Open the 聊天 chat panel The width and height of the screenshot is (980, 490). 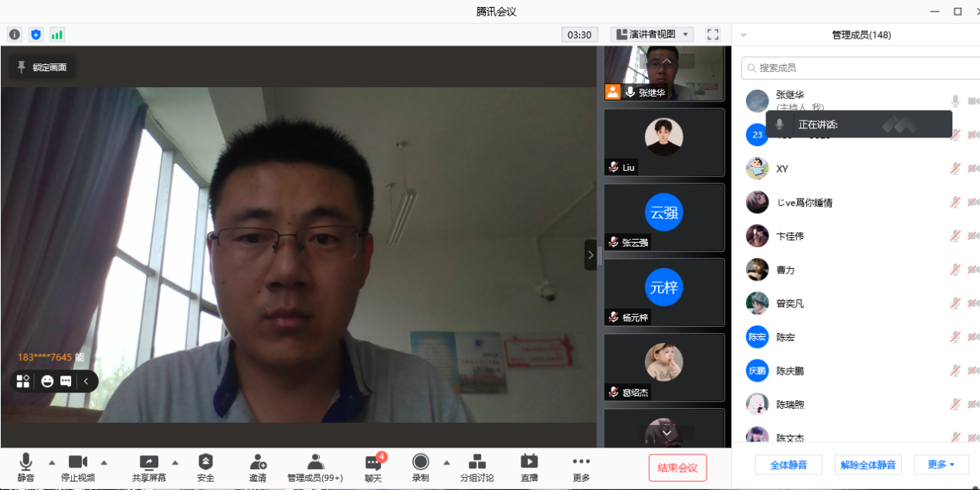coord(374,468)
